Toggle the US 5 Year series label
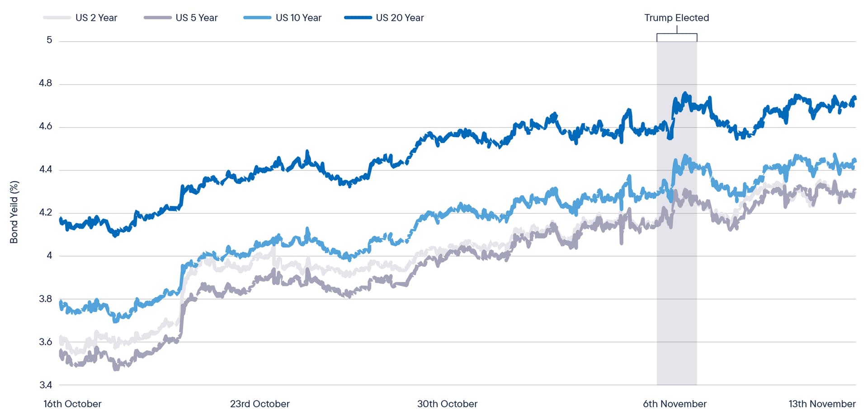Image resolution: width=868 pixels, height=409 pixels. tap(197, 18)
